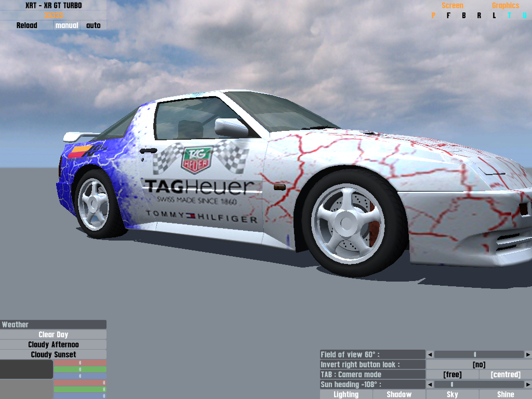Click the F view letter
532x399 pixels.
click(x=448, y=15)
